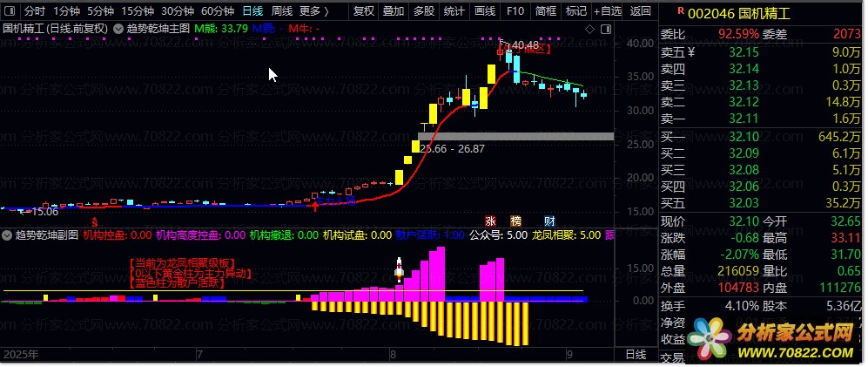Screen dimensions: 868x367
Task: Toggle the right panel icon beside the diamond
Action: [606, 29]
